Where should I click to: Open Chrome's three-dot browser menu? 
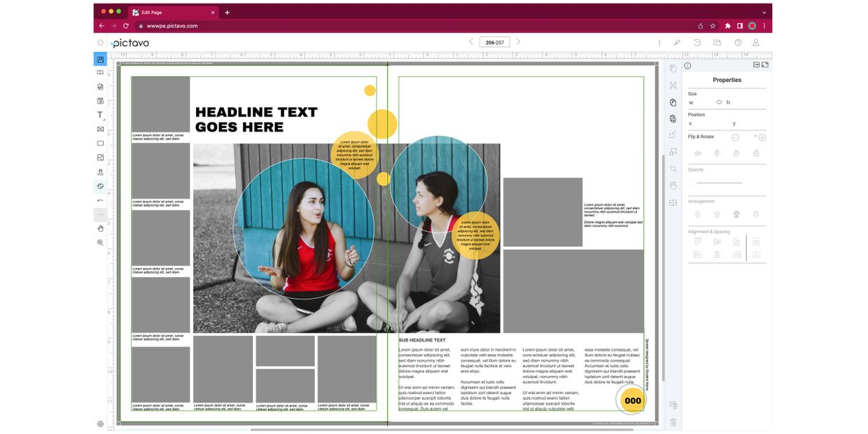click(x=764, y=26)
